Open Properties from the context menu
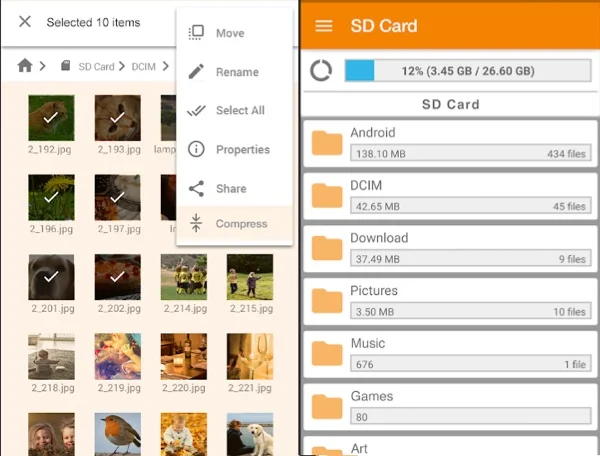The width and height of the screenshot is (600, 456). tap(234, 149)
